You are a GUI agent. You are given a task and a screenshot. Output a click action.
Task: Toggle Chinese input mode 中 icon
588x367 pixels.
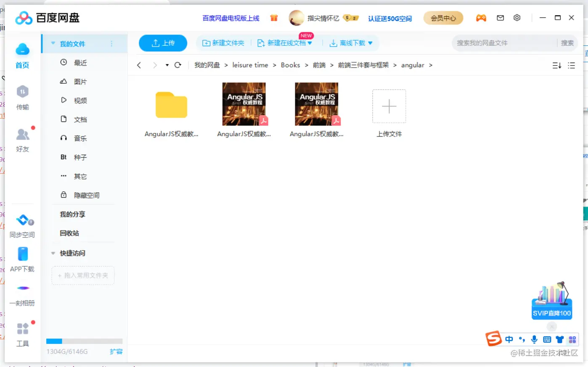click(509, 339)
